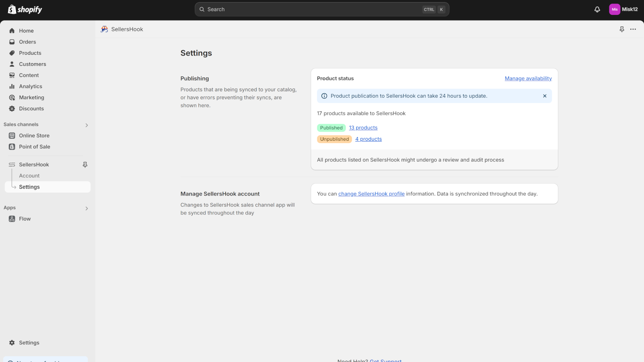Click the Flow app icon
Screen dimensions: 644x362
(12, 219)
